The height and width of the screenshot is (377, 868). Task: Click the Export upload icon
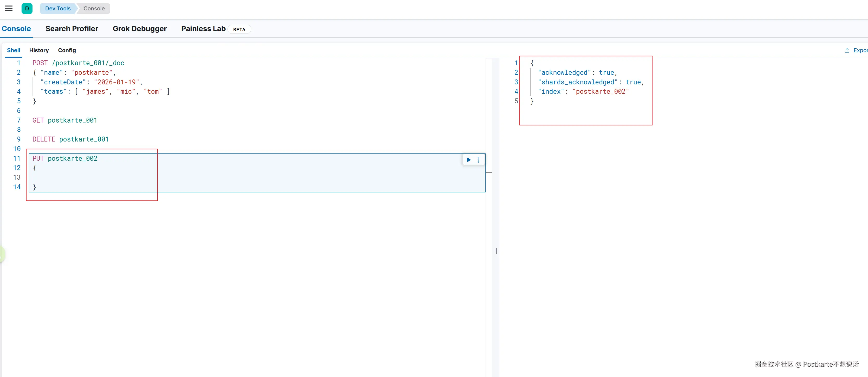847,50
